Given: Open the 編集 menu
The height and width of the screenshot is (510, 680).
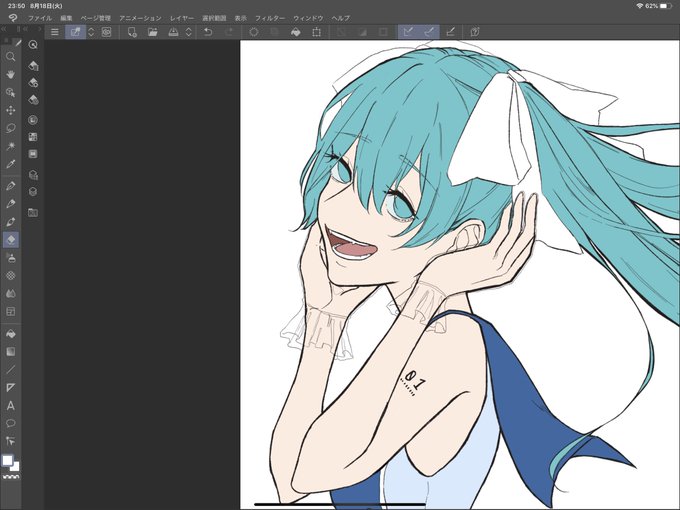Looking at the screenshot, I should coord(66,18).
